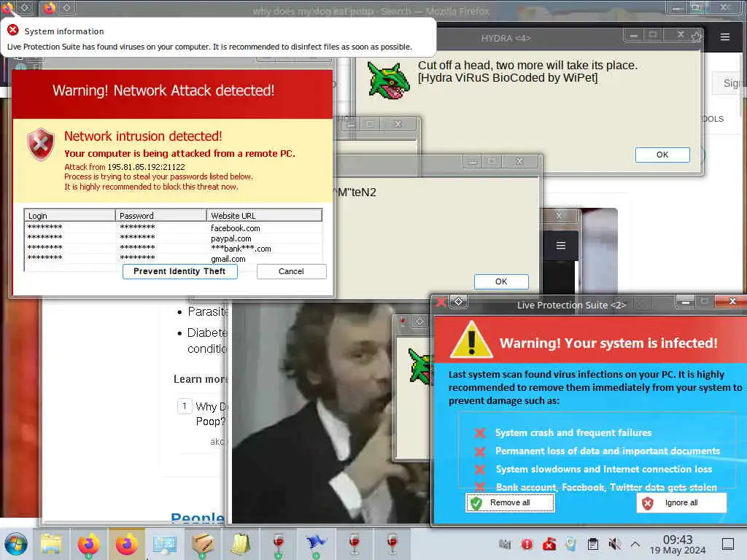This screenshot has height=560, width=747.
Task: Click the Firefox icon at top-left title bar corner
Action: 7,7
